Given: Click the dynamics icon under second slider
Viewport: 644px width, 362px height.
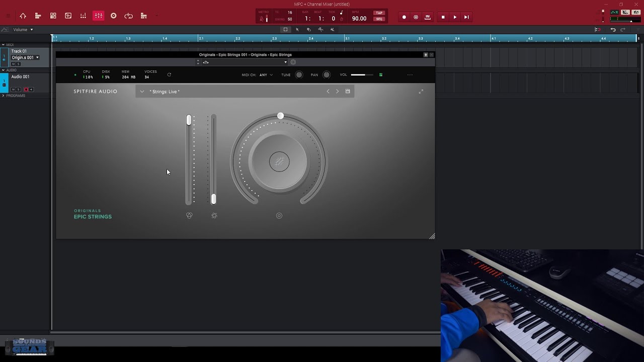Looking at the screenshot, I should point(214,216).
